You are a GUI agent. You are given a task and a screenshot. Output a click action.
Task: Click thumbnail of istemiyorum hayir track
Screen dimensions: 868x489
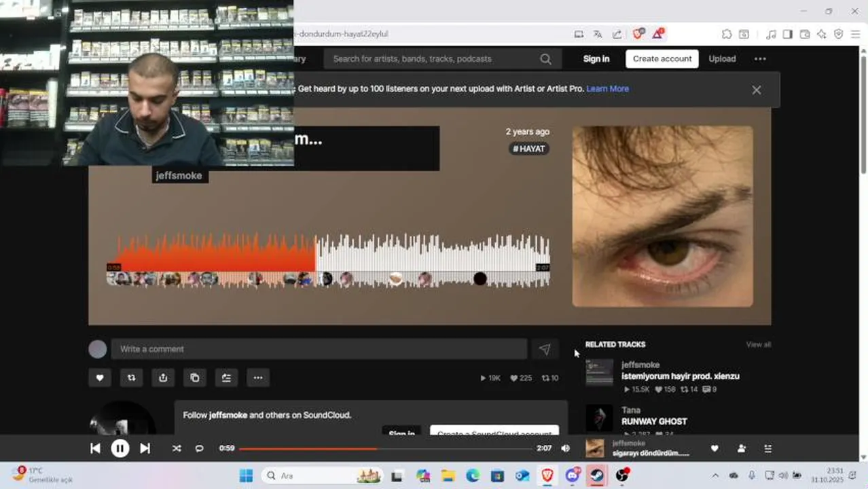tap(599, 372)
